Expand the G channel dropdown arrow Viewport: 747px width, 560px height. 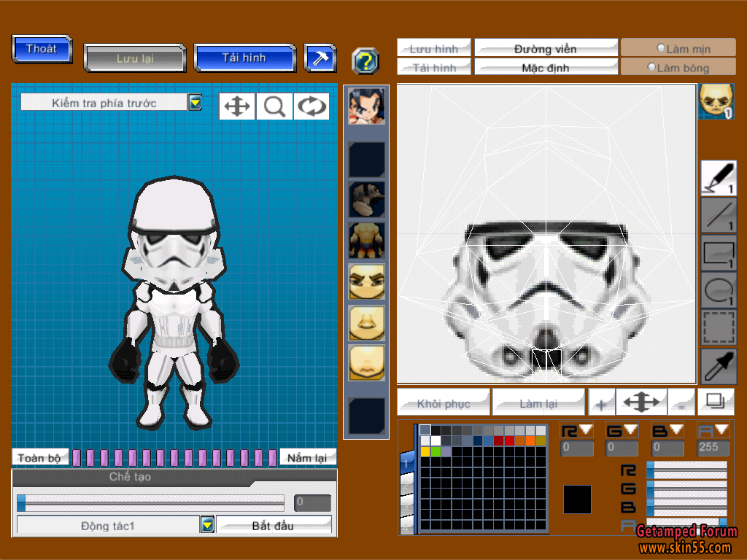tap(631, 429)
